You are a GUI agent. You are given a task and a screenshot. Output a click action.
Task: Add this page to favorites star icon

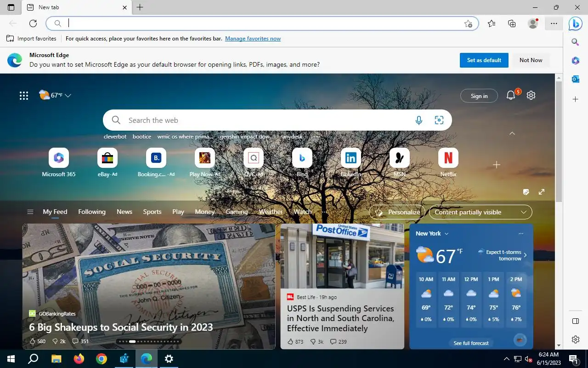tap(468, 23)
